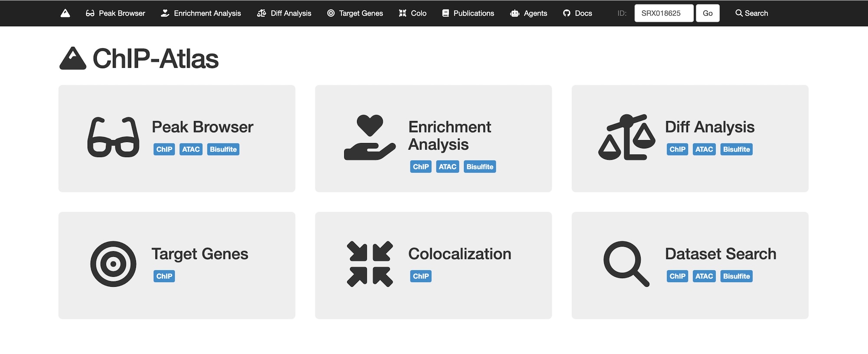
Task: Click the hand-holding-heart Enrichment Analysis icon
Action: (370, 137)
